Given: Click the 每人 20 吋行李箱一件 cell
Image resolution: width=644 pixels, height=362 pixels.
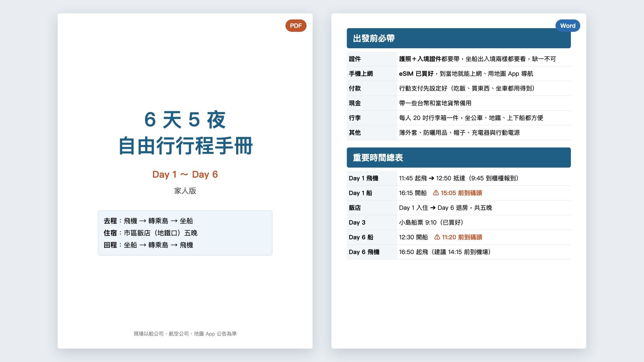Looking at the screenshot, I should tap(484, 118).
